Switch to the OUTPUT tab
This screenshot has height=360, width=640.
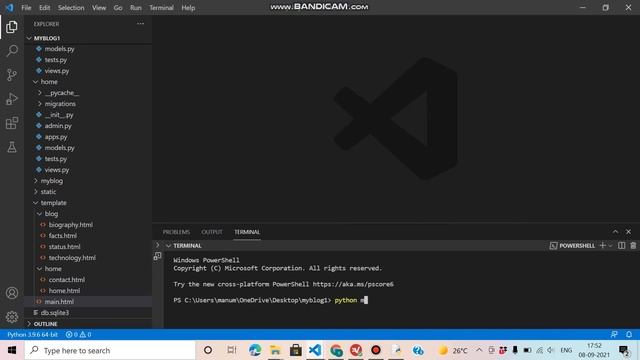tap(212, 232)
